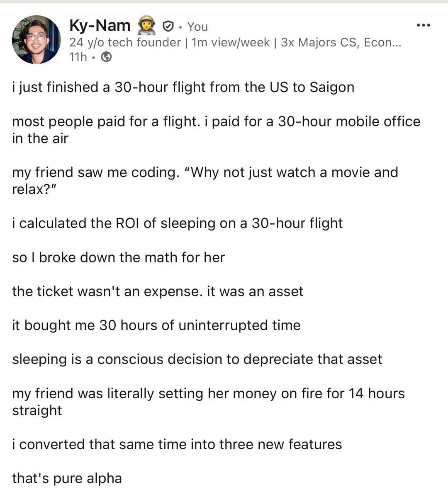Click the line about the flight to Saigon

[x=183, y=87]
